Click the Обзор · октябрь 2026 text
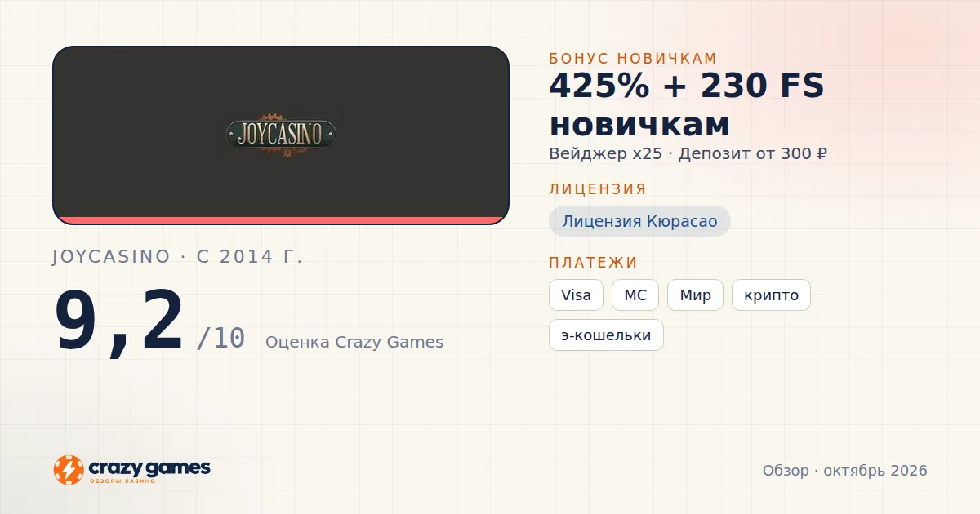This screenshot has height=514, width=980. click(x=845, y=471)
